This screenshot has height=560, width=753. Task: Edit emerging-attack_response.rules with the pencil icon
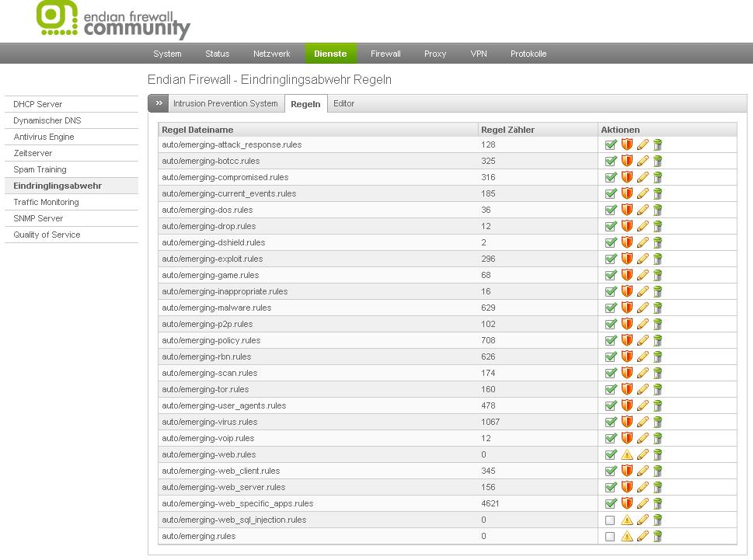point(643,144)
